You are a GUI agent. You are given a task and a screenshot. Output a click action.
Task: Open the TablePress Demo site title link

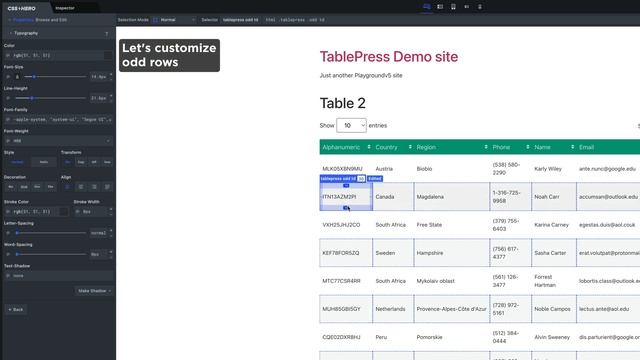click(x=389, y=57)
